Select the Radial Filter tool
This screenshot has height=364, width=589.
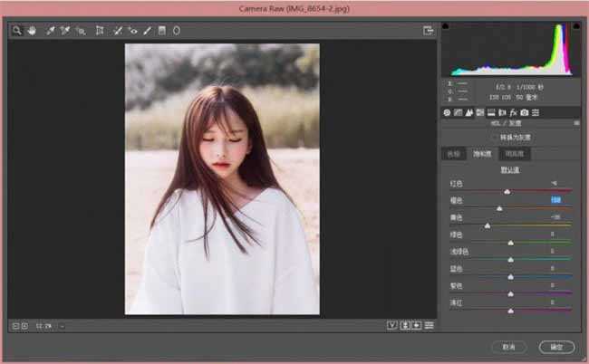[177, 31]
